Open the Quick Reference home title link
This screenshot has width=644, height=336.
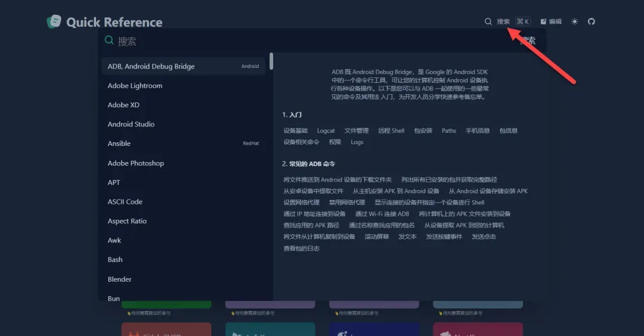coord(114,22)
